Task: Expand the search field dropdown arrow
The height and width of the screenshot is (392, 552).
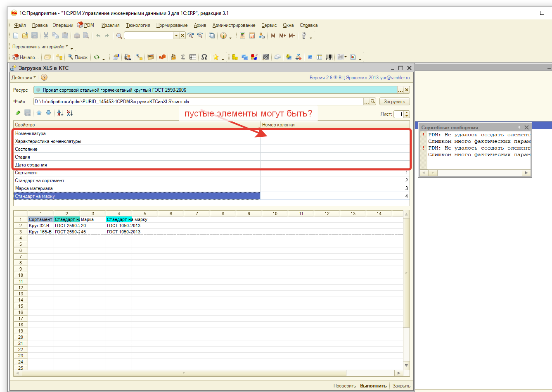Action: [176, 36]
